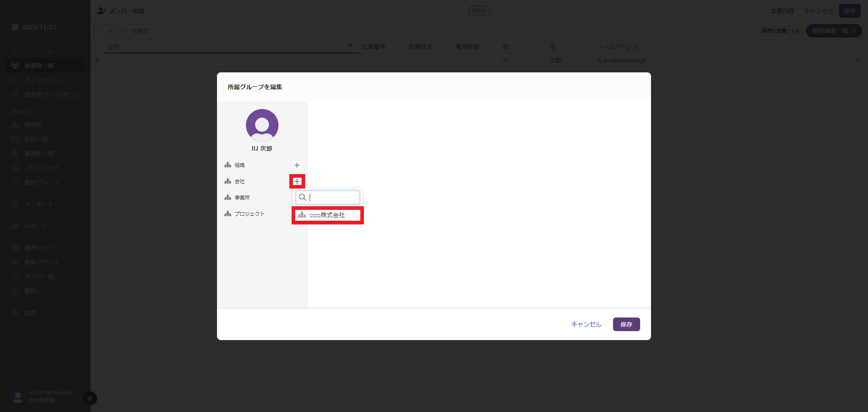868x412 pixels.
Task: Sort by 会社 column arrow
Action: click(x=350, y=47)
